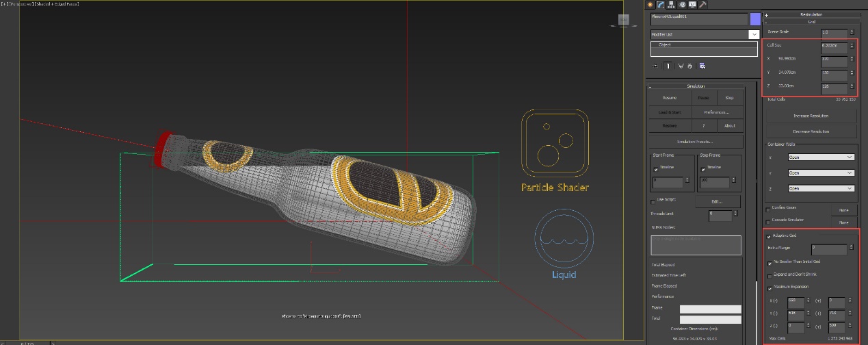Toggle the Adaptive Grid checkbox
This screenshot has width=868, height=345.
[769, 236]
